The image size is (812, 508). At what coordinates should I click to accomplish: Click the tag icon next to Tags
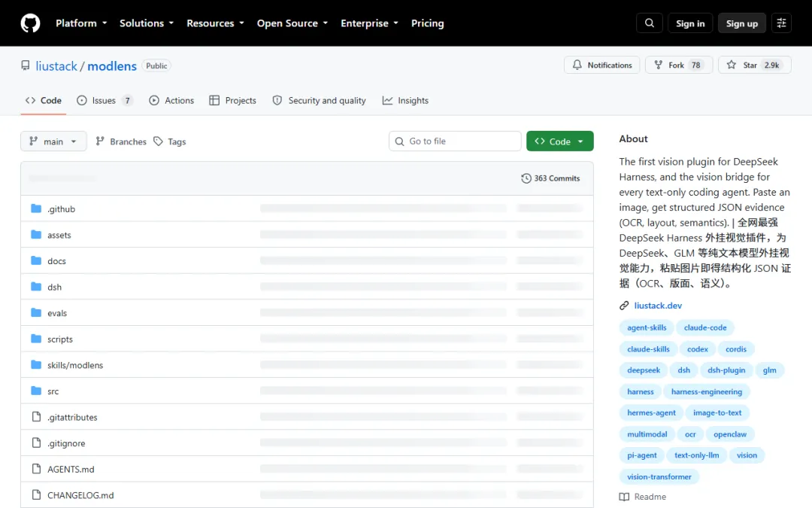coord(159,141)
